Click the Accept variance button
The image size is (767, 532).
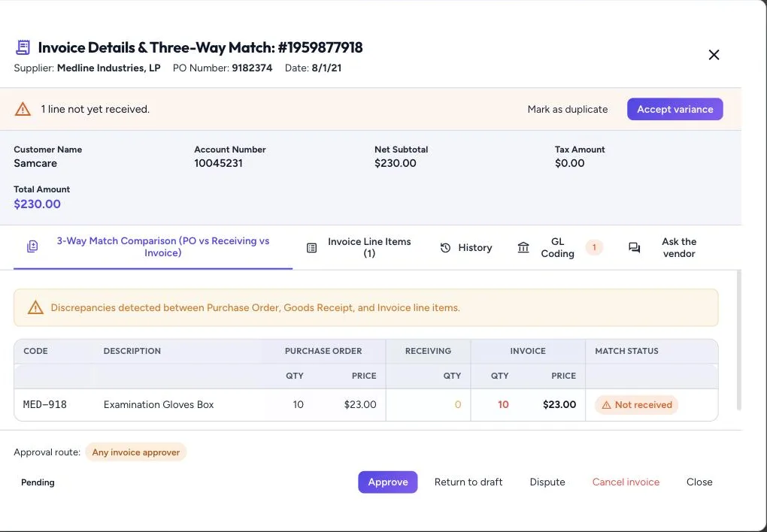point(675,109)
